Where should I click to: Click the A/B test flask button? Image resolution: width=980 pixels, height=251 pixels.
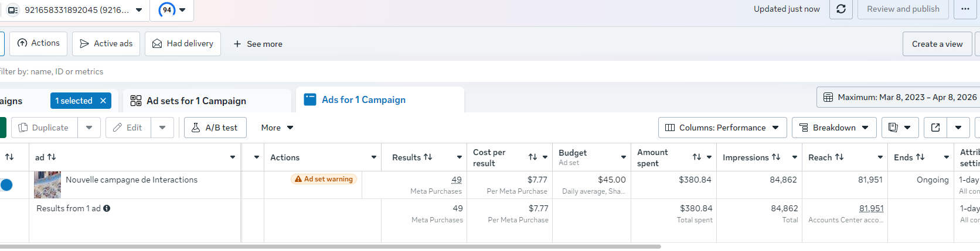coord(215,128)
